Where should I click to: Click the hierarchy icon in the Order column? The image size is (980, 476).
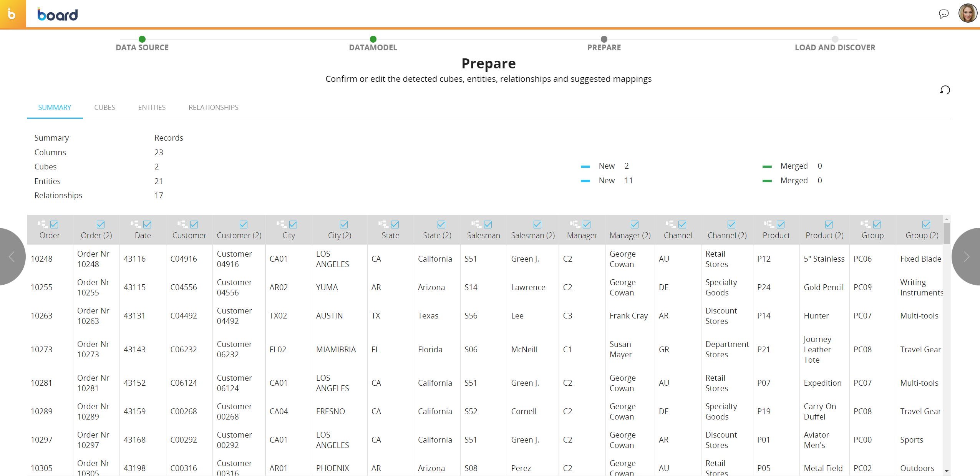42,224
